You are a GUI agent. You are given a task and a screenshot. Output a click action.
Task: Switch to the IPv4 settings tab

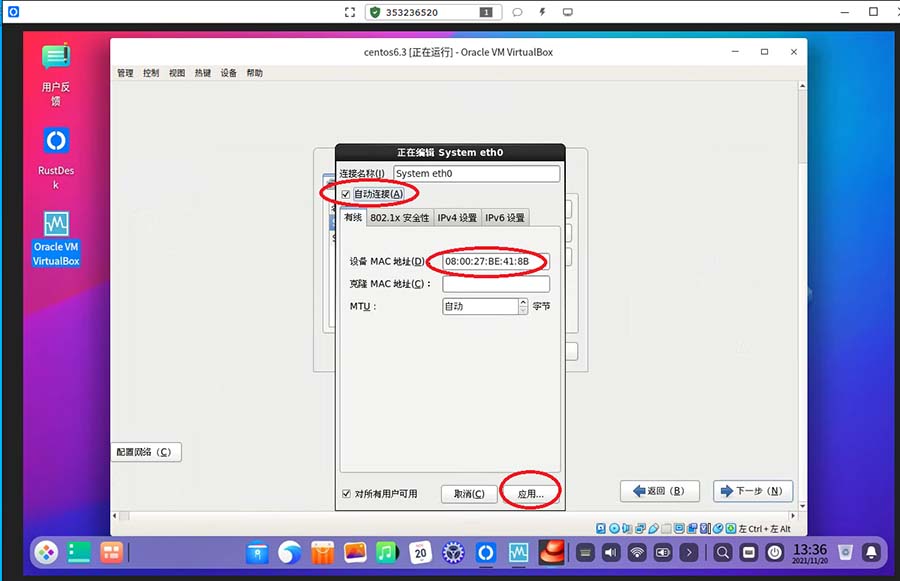457,218
